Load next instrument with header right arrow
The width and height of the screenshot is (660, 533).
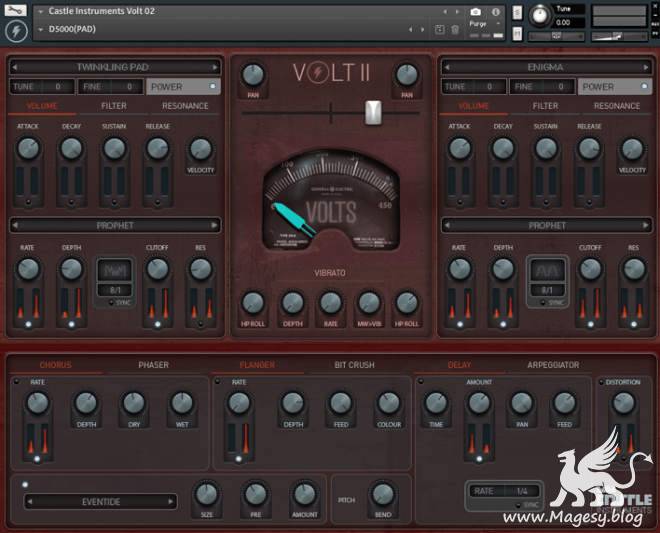point(457,12)
